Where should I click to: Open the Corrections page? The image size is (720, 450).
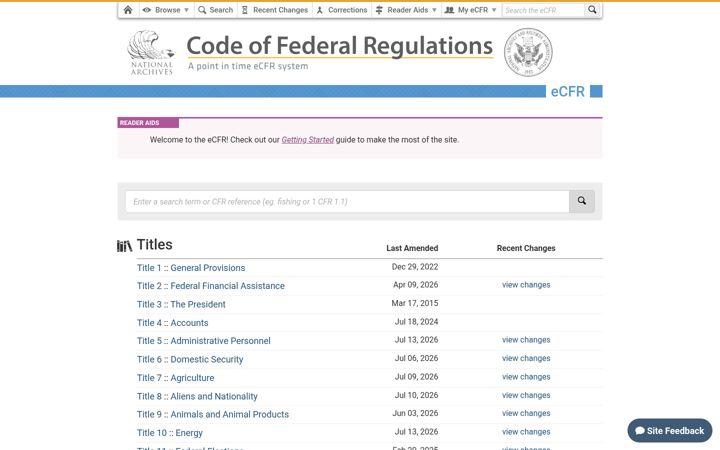tap(342, 10)
